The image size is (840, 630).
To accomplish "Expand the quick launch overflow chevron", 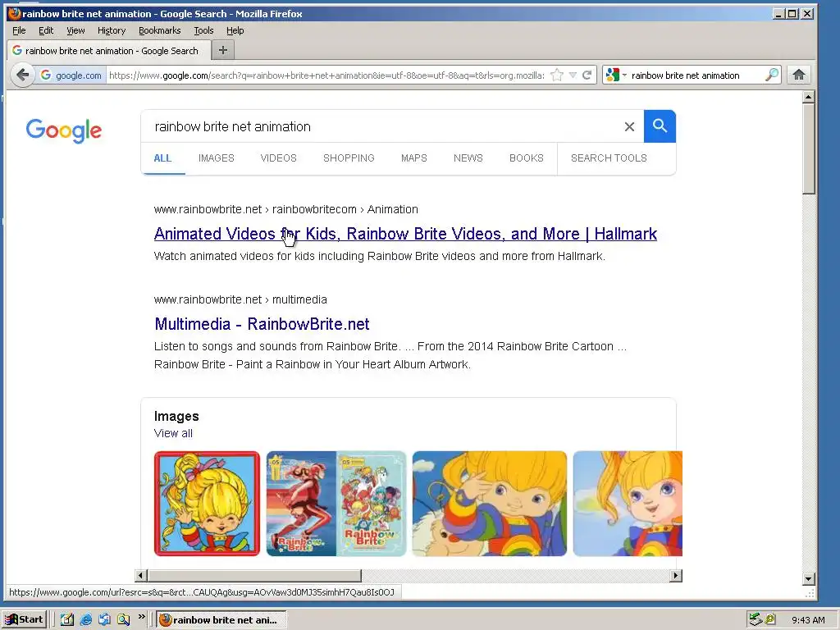I will click(x=141, y=617).
